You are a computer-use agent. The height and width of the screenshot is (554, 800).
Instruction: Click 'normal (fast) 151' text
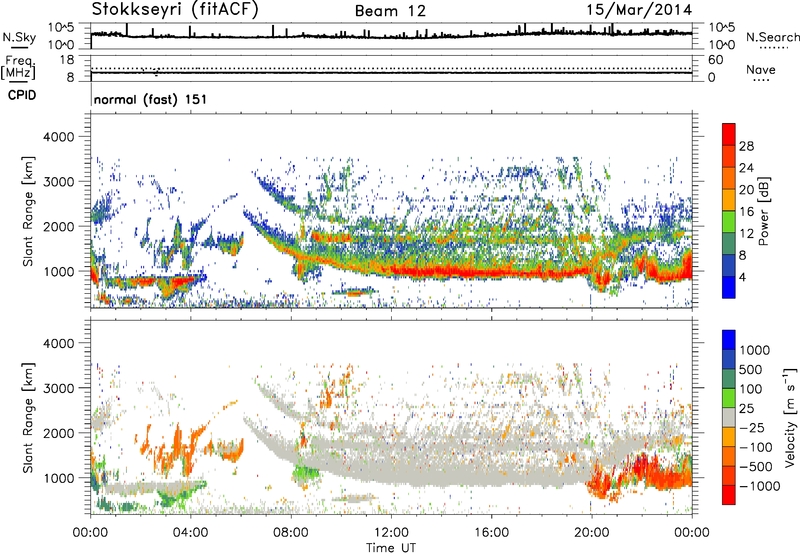tap(151, 99)
